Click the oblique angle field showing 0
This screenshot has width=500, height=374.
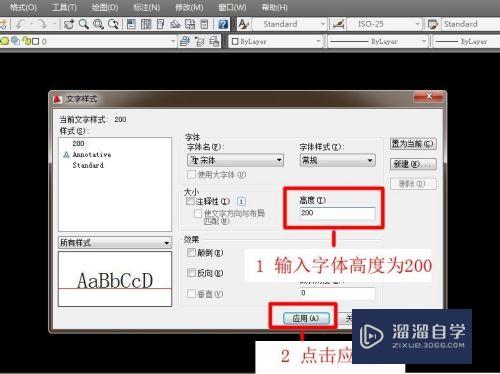pyautogui.click(x=337, y=293)
